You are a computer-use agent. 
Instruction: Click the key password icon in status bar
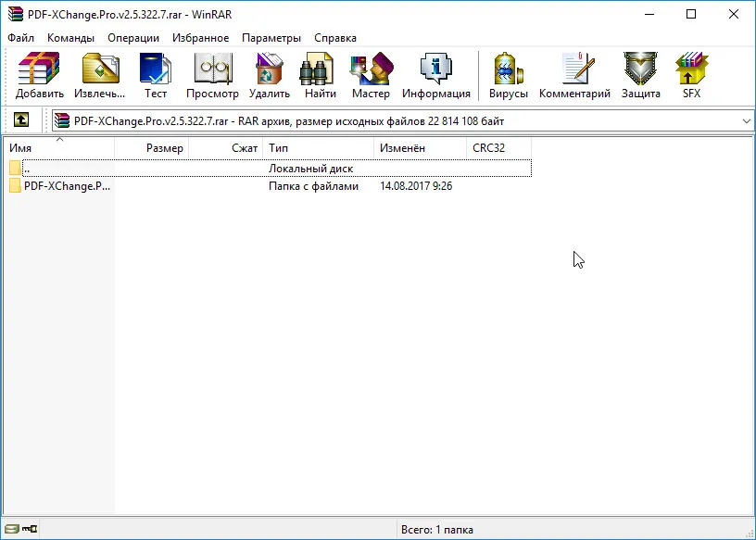click(30, 529)
